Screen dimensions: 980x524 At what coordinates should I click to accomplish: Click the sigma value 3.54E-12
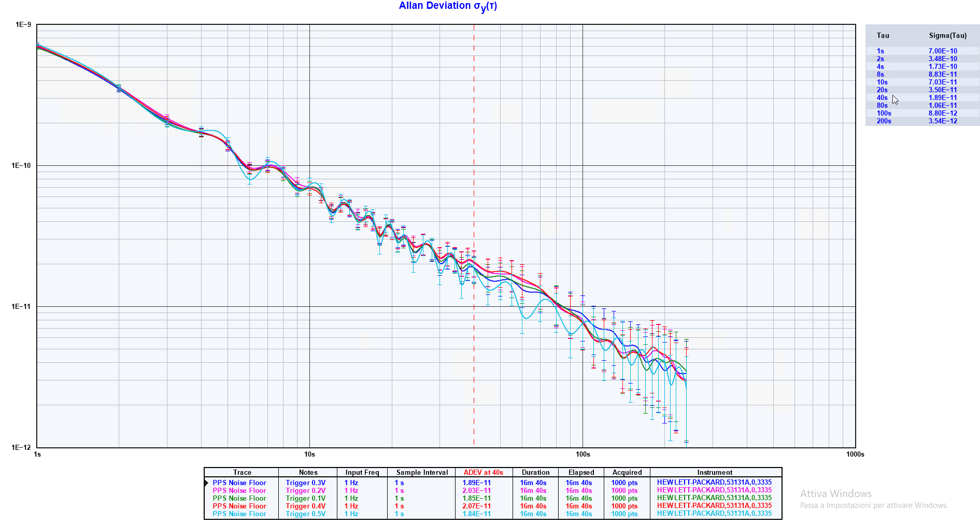coord(943,121)
